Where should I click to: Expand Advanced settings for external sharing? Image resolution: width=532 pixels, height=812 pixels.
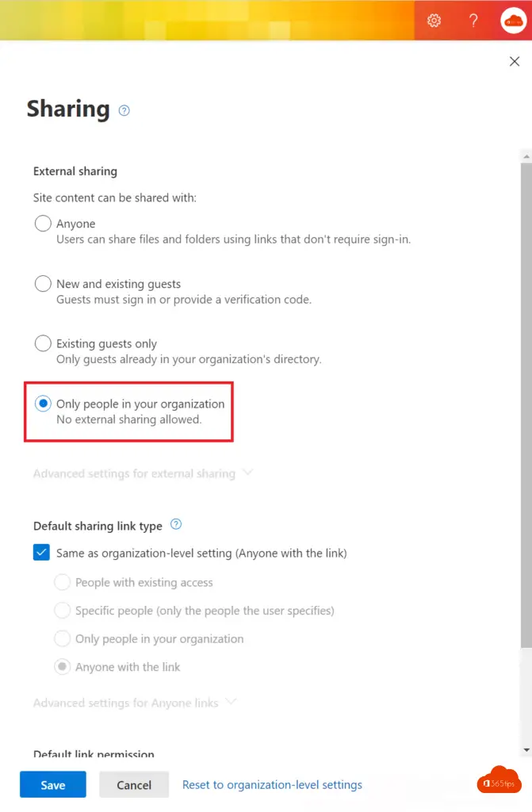pos(143,473)
